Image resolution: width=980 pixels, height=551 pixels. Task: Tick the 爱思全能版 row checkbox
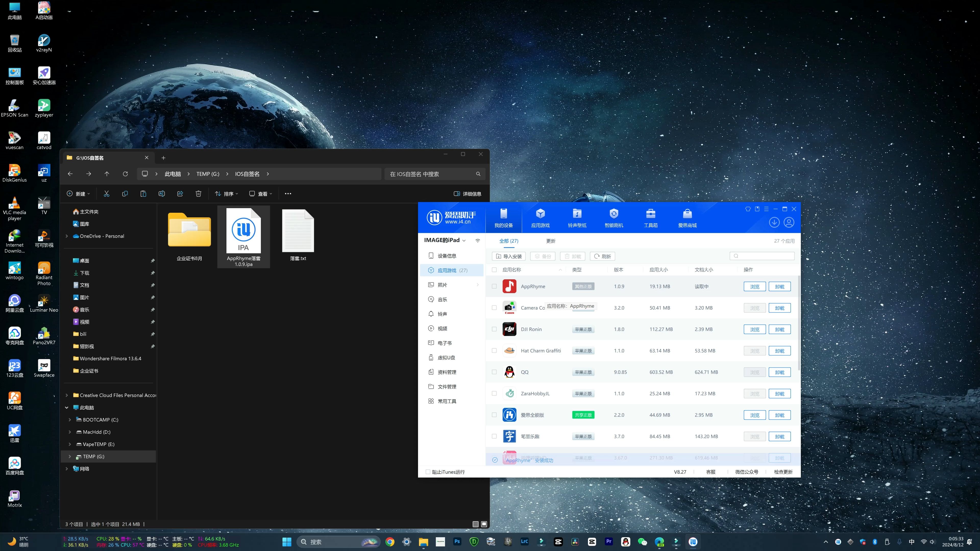point(494,415)
